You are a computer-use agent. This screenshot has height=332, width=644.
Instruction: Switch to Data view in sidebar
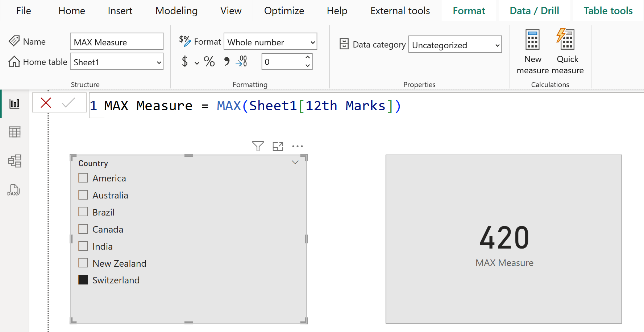coord(14,132)
